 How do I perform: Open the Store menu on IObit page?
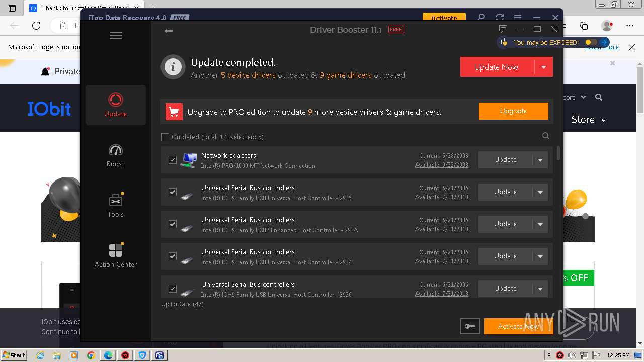click(x=588, y=119)
